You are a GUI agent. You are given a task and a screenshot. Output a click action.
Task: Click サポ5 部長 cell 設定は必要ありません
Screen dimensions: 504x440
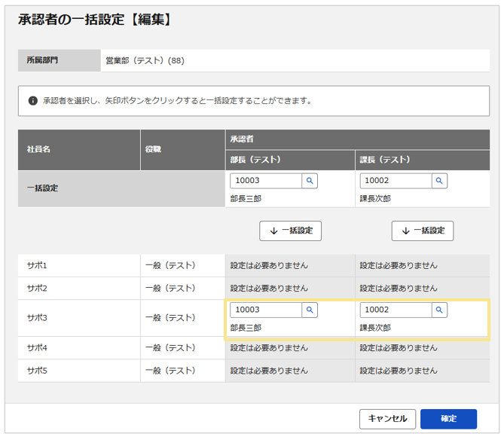[x=269, y=371]
